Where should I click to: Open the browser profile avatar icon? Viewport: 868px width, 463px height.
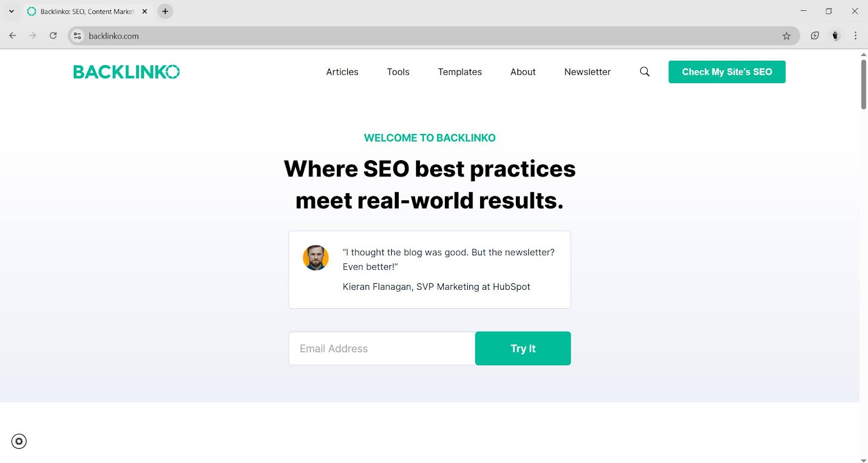click(834, 35)
